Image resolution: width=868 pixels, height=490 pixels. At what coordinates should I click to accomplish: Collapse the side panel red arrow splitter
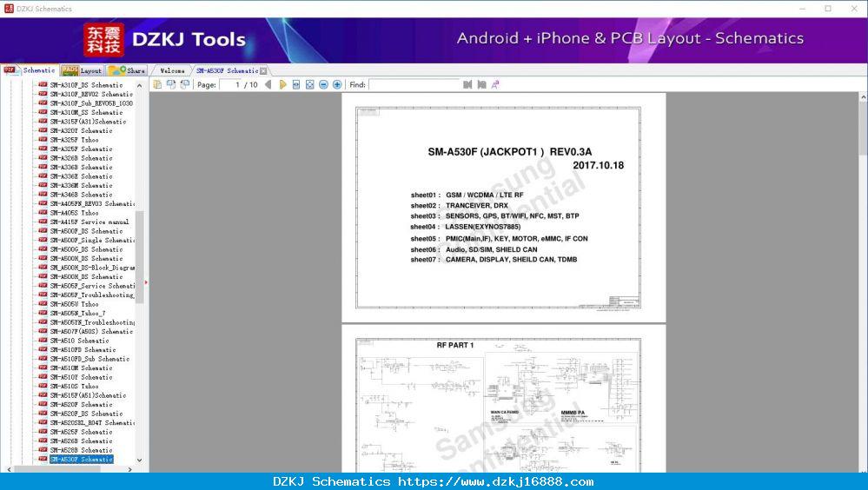[x=146, y=282]
